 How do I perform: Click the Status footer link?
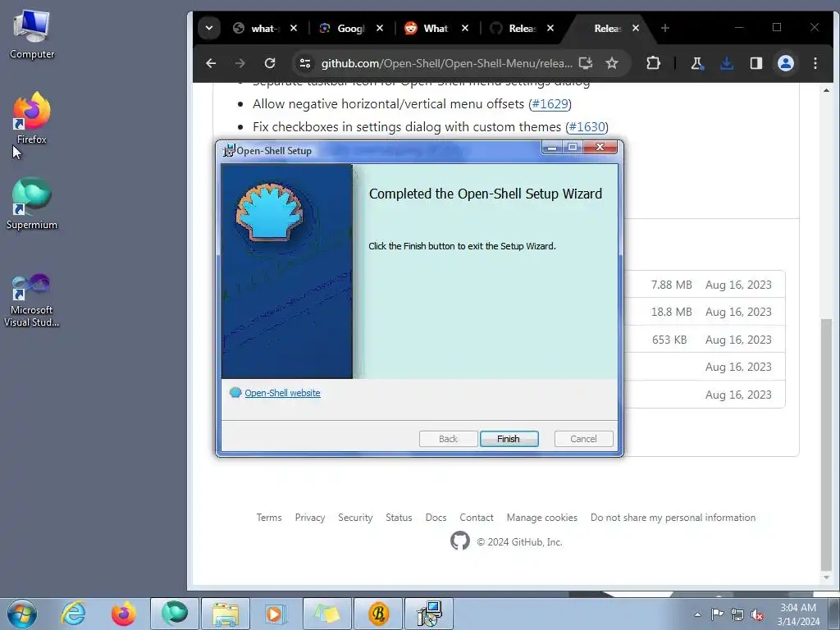tap(399, 518)
